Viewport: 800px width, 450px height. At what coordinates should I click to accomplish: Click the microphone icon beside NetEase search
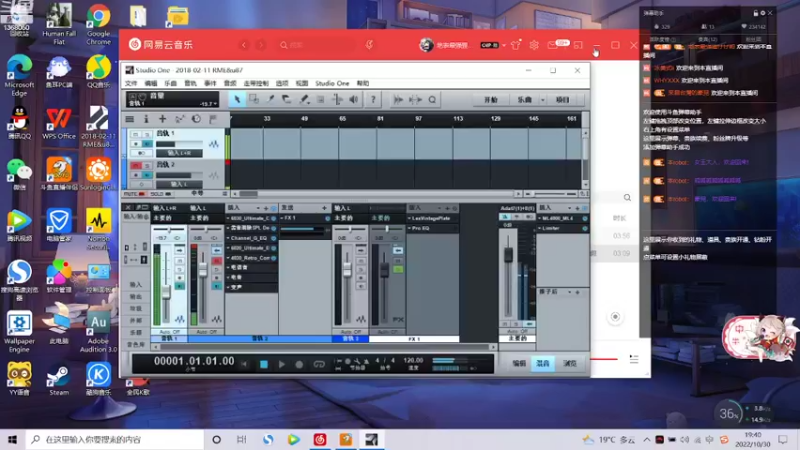click(x=369, y=45)
